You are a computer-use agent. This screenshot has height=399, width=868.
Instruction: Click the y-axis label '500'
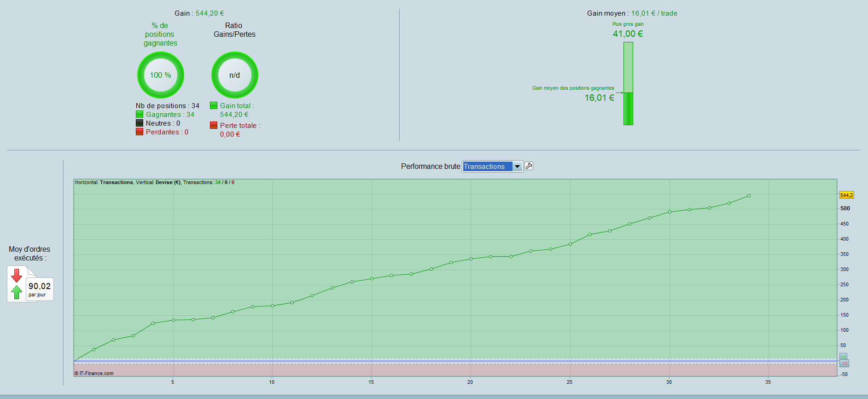845,208
